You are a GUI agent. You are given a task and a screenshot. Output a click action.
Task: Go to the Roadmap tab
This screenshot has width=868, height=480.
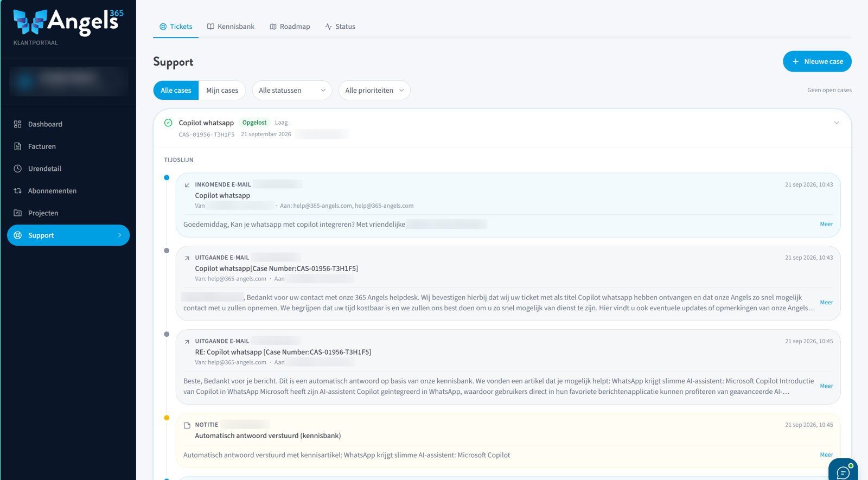point(290,27)
